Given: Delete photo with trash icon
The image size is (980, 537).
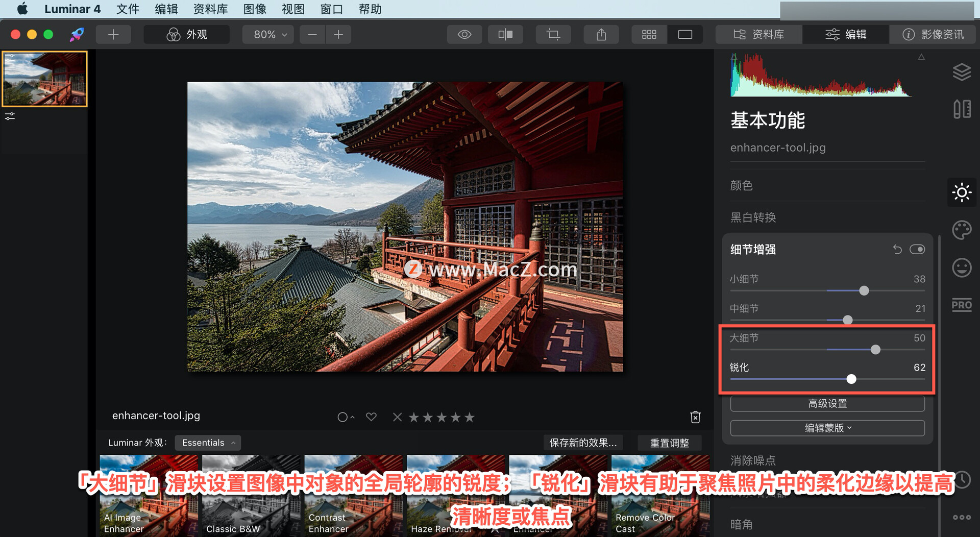Looking at the screenshot, I should coord(695,417).
